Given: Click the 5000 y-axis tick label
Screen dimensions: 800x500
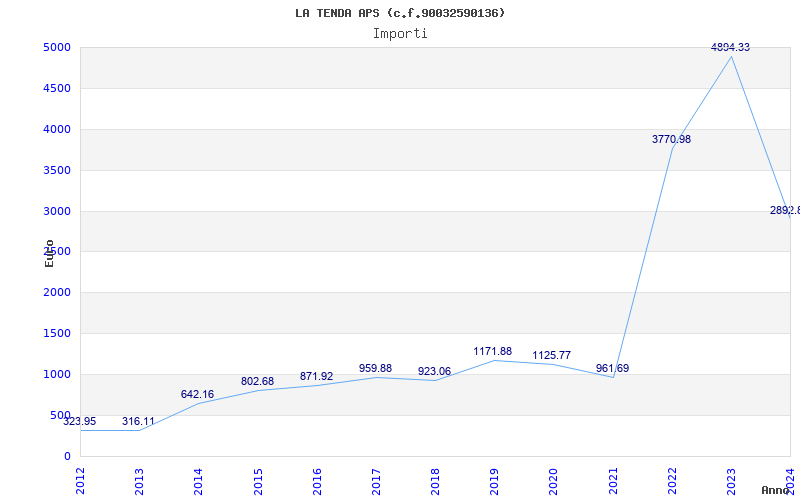Looking at the screenshot, I should pos(57,48).
